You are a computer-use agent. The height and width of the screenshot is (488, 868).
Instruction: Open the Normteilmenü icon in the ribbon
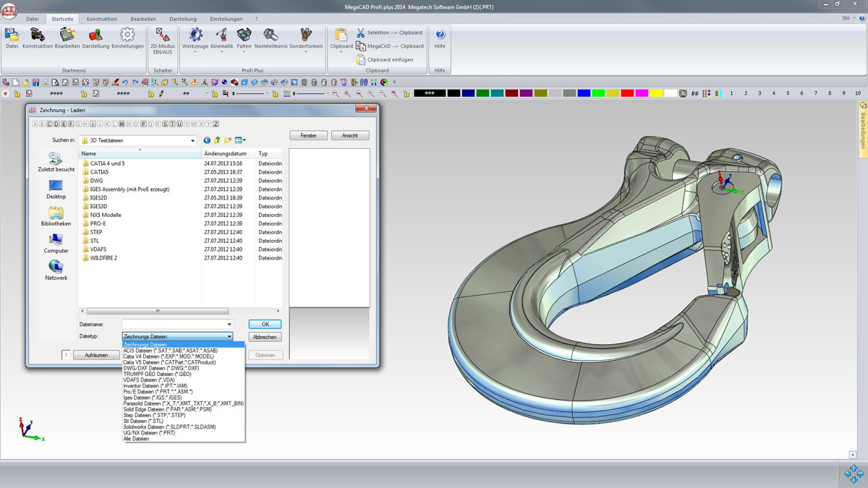pos(271,35)
